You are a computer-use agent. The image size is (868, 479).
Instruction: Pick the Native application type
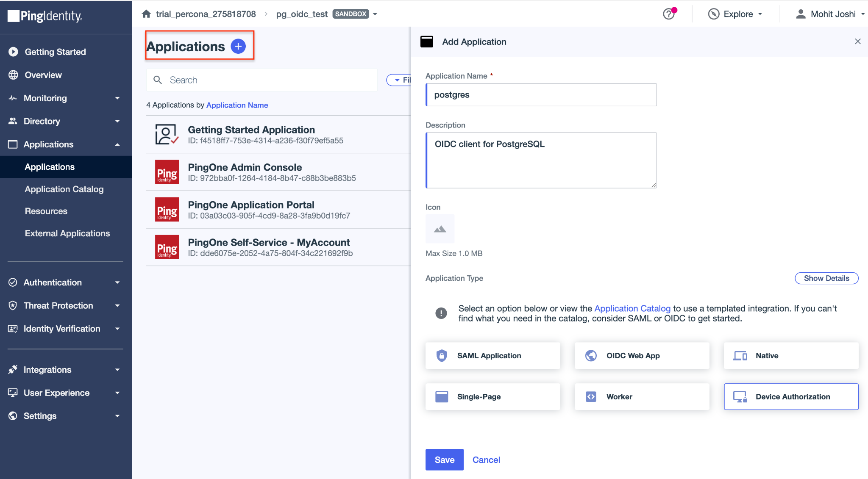pos(791,356)
